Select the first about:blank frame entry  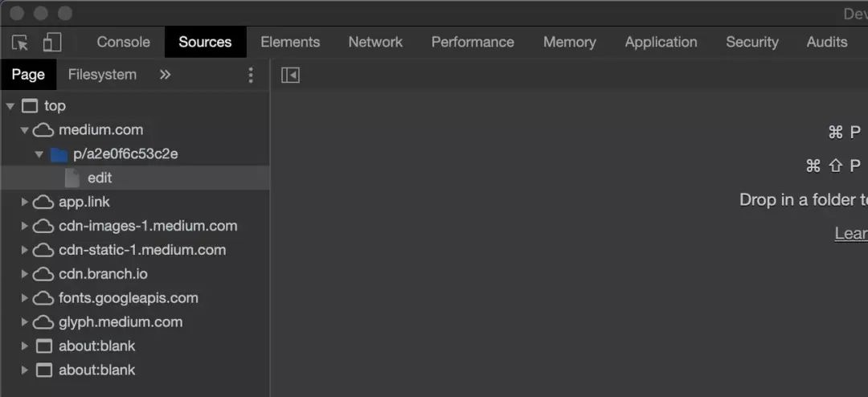point(135,346)
